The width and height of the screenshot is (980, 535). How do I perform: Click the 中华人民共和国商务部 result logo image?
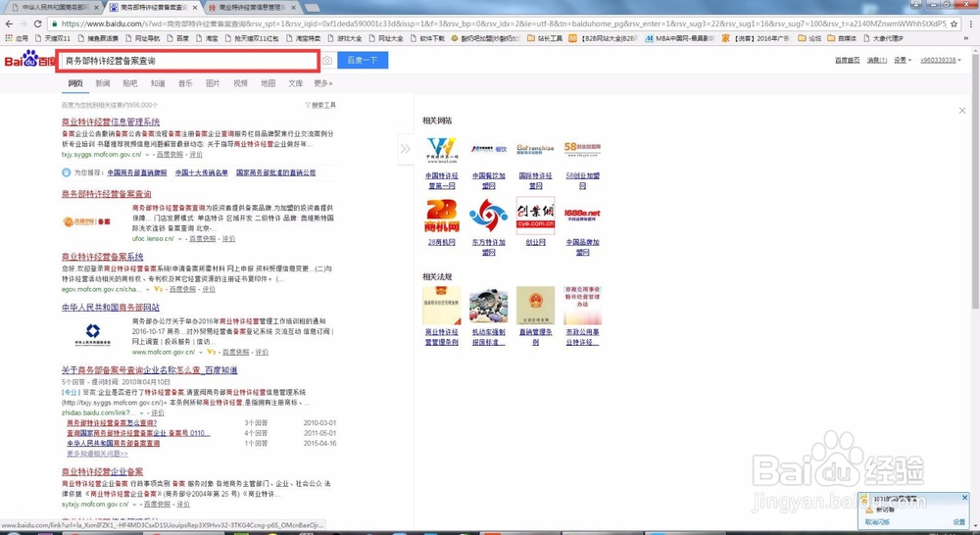(x=92, y=334)
